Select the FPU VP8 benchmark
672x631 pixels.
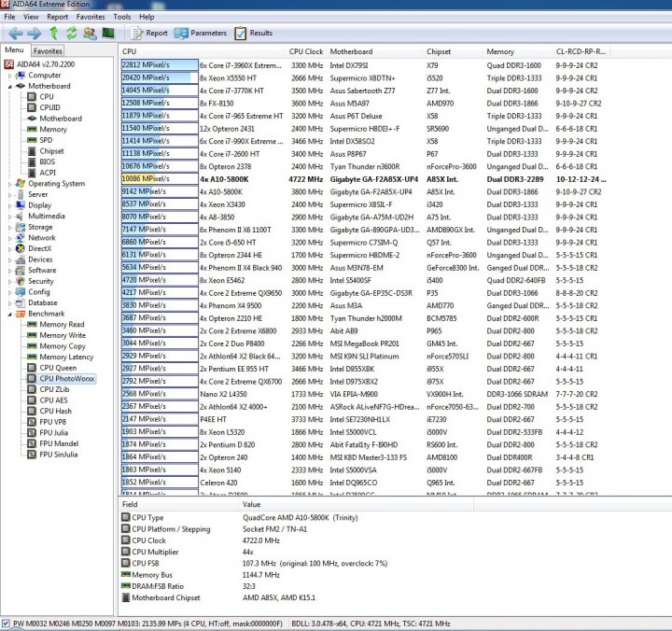[52, 422]
